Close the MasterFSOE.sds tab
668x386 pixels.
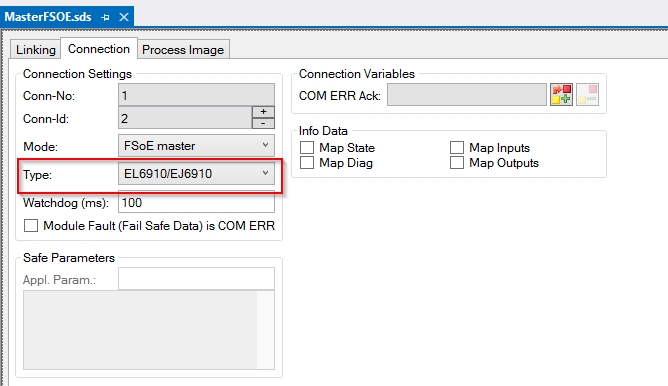124,17
